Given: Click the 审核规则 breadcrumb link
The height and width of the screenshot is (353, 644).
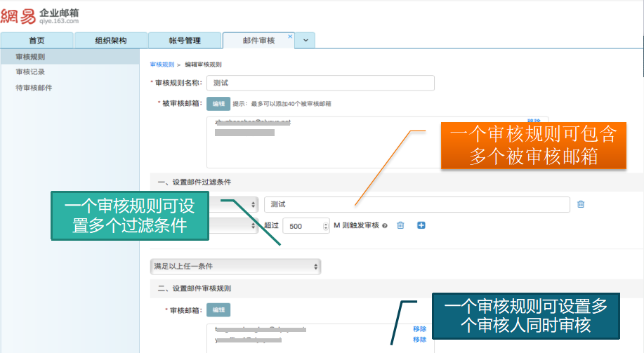Looking at the screenshot, I should tap(162, 64).
